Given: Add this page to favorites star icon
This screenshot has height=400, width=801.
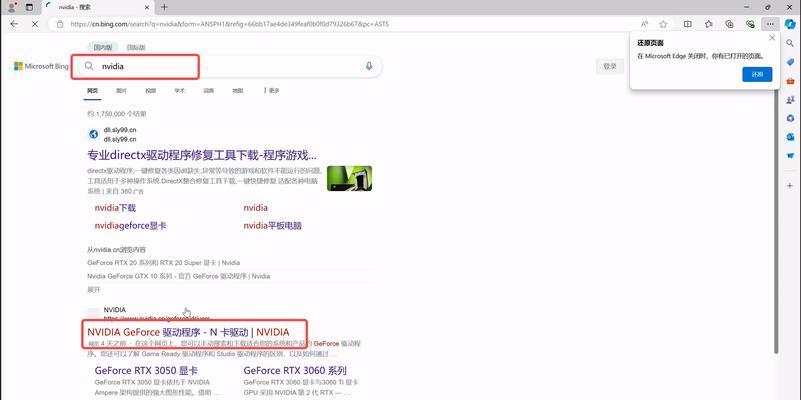Looking at the screenshot, I should point(663,24).
